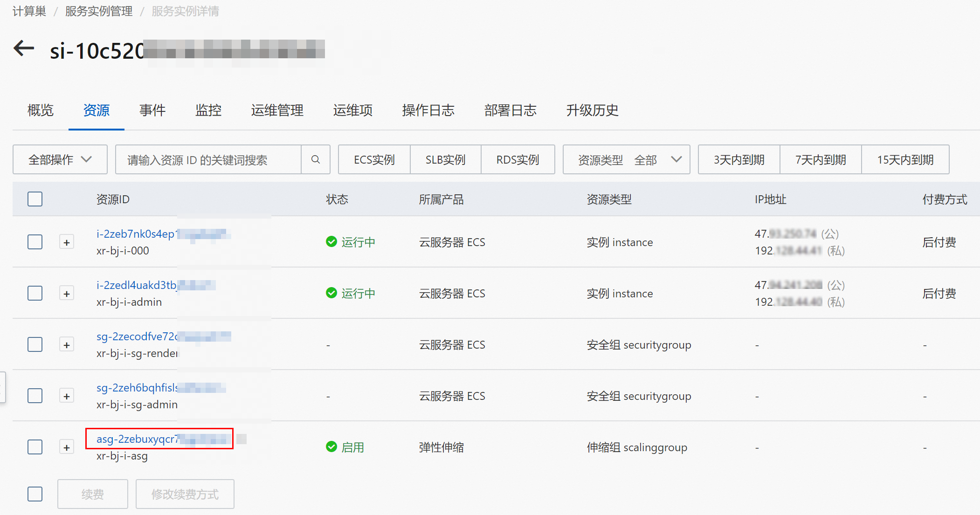This screenshot has height=515, width=980.
Task: Open the 资源类型 全部 dropdown
Action: (x=626, y=159)
